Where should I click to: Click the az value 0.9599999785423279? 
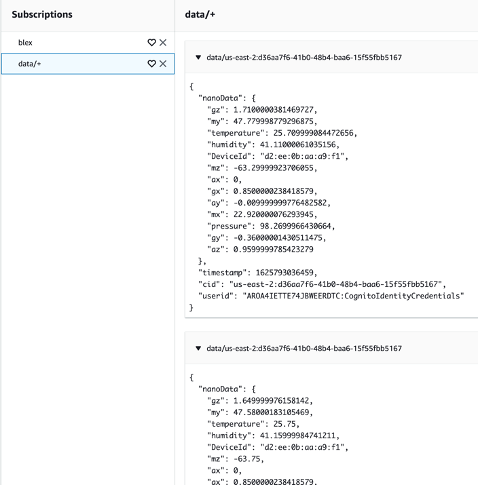pos(273,249)
